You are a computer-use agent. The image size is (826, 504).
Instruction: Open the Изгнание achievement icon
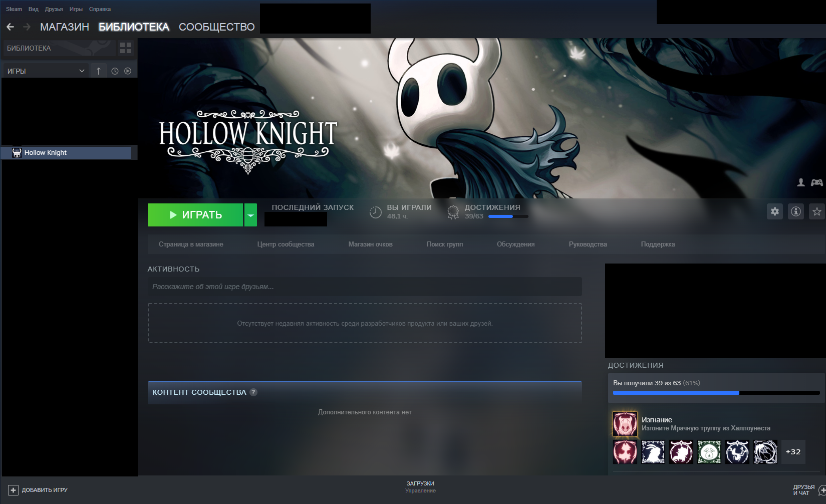(625, 424)
